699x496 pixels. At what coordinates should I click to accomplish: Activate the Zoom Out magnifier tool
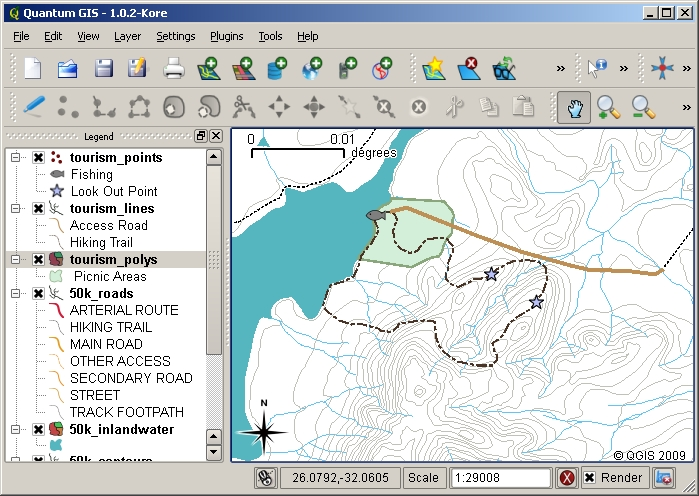[x=641, y=106]
